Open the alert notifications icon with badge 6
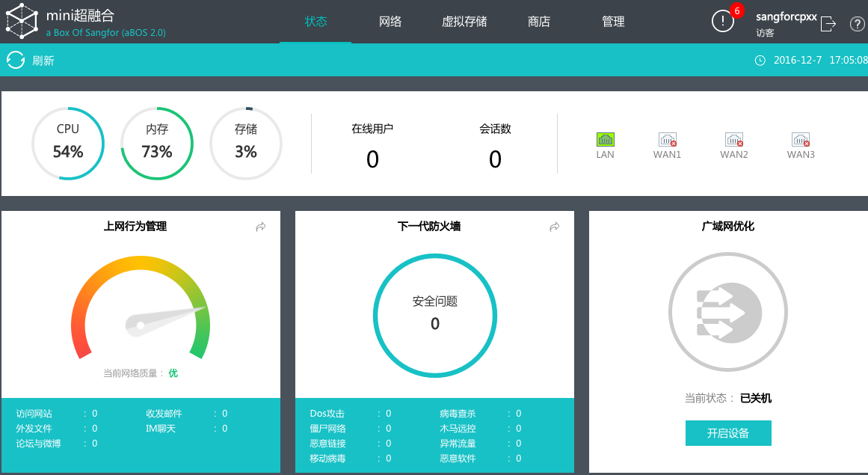The height and width of the screenshot is (475, 868). pos(723,22)
